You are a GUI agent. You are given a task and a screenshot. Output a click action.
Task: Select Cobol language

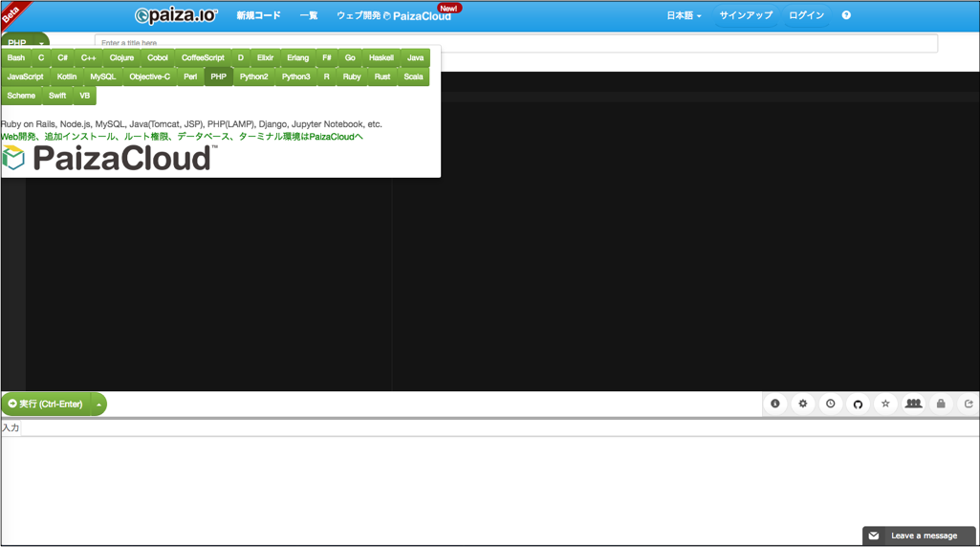[158, 57]
